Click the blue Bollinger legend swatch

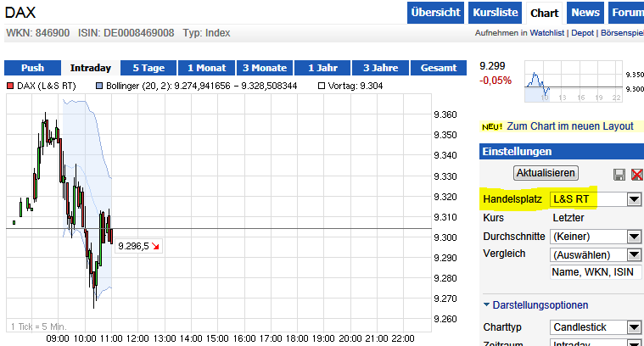(99, 86)
